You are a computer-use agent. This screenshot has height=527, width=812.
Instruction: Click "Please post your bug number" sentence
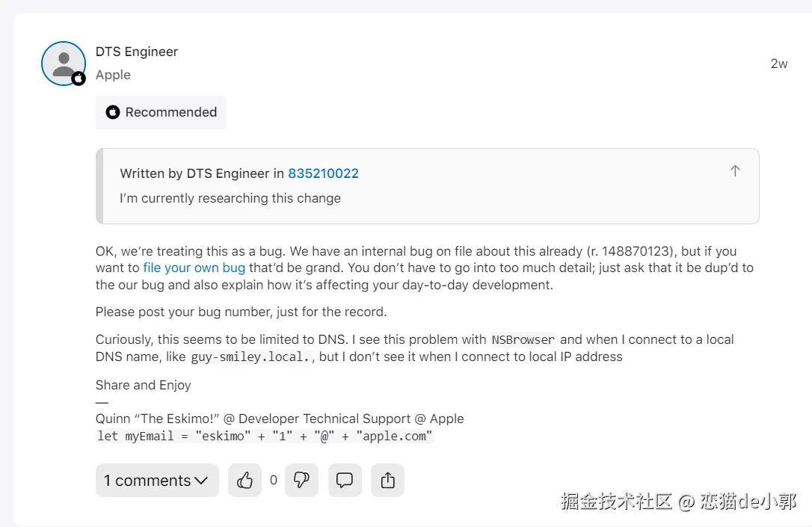click(242, 312)
